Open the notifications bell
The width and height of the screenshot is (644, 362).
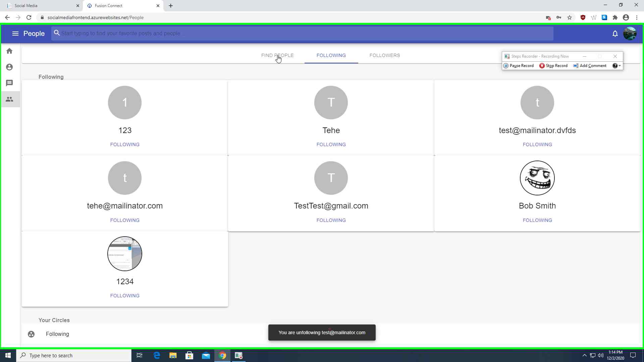[615, 34]
